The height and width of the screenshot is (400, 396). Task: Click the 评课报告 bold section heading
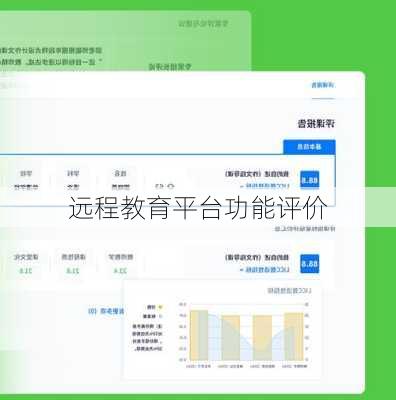(x=316, y=124)
